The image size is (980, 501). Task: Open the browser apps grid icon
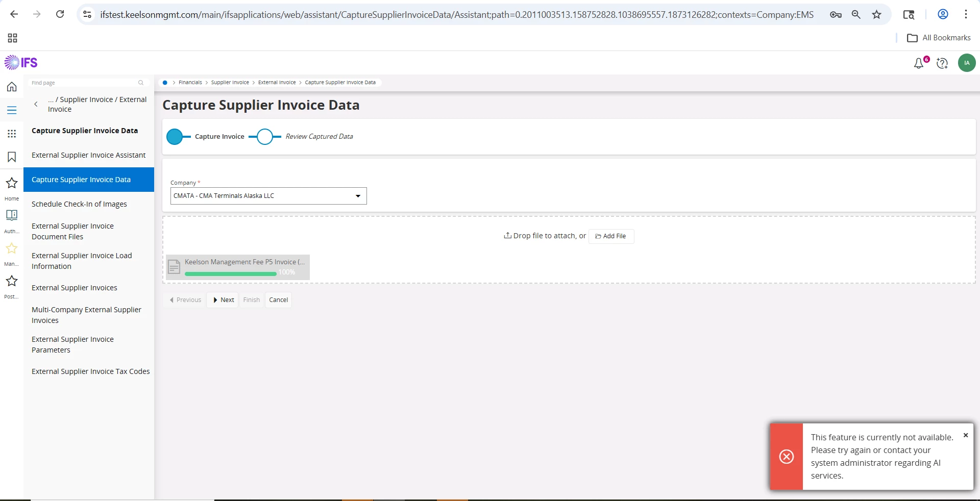pos(13,38)
